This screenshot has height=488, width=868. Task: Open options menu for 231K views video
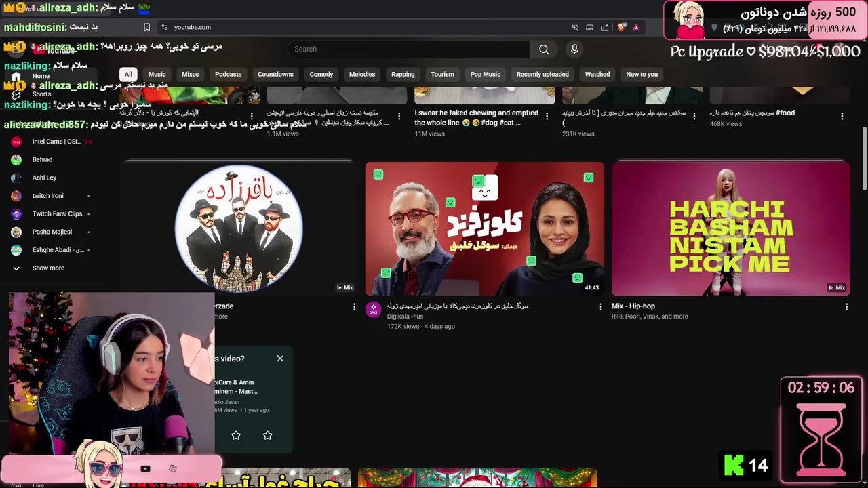click(694, 116)
